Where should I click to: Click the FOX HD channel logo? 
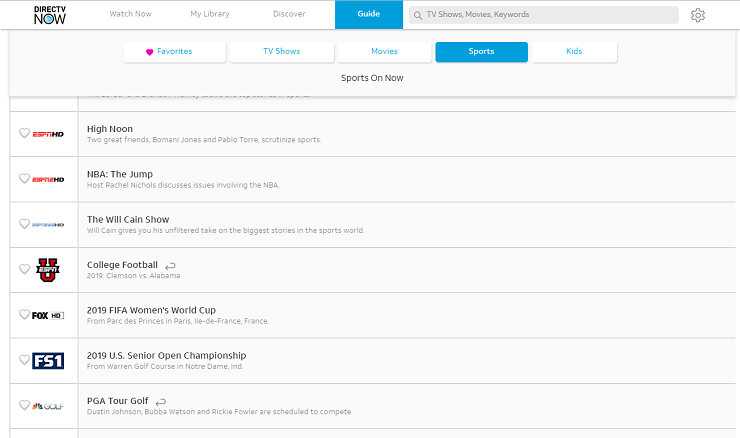point(48,315)
